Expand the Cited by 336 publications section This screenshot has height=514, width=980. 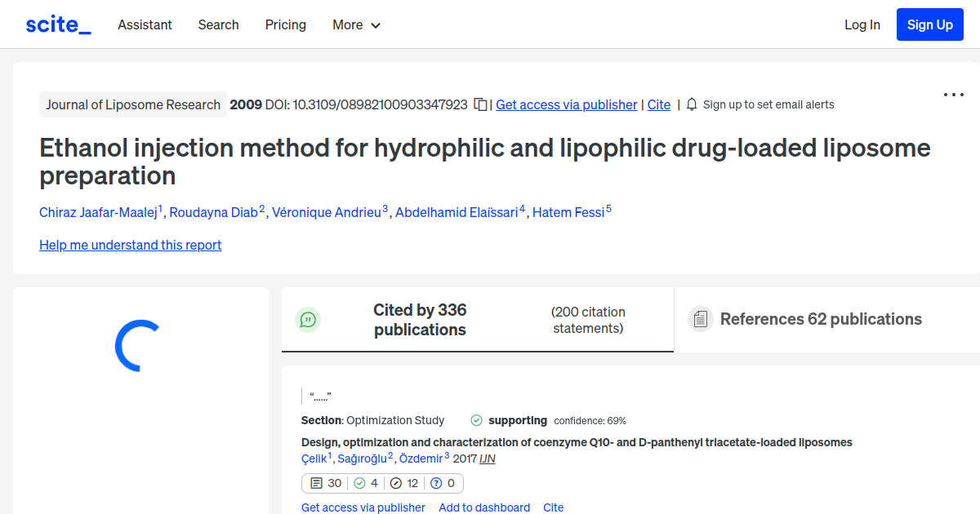coord(420,319)
